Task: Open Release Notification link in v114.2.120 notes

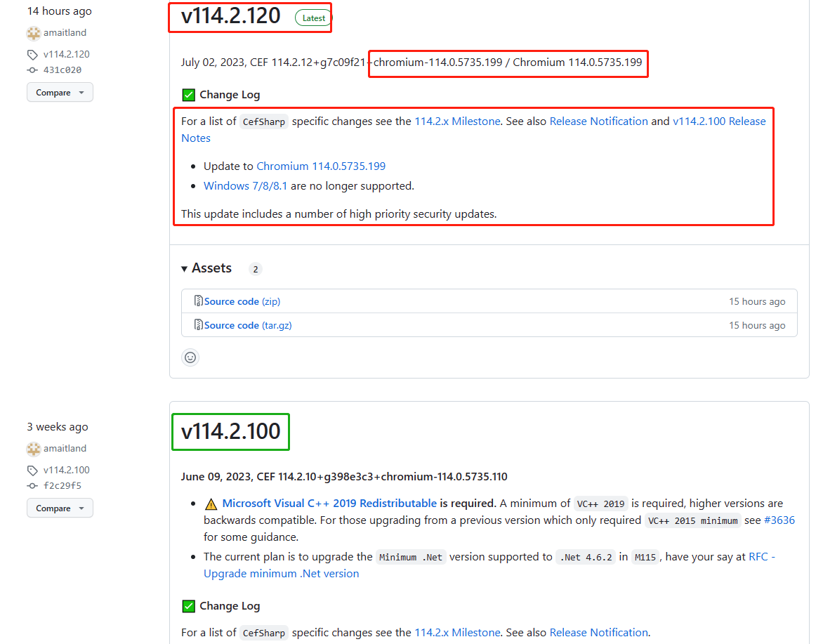Action: click(599, 121)
